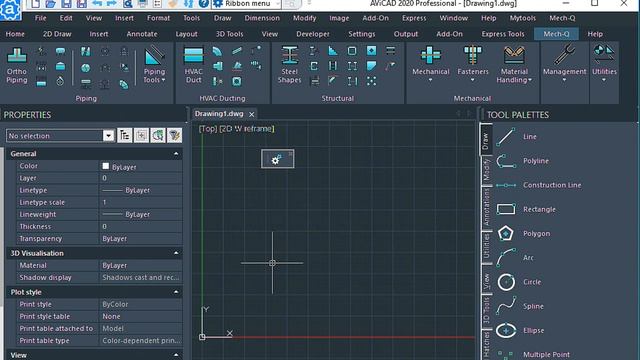Select the Annotations tab in Tool Palettes

(486, 207)
